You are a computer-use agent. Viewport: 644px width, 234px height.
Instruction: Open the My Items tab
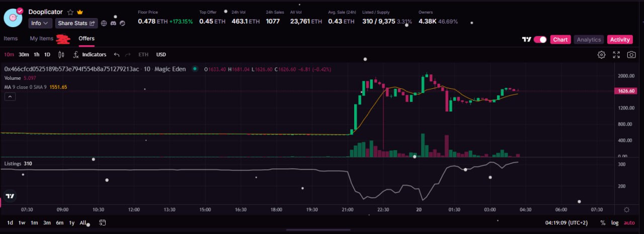pos(41,39)
